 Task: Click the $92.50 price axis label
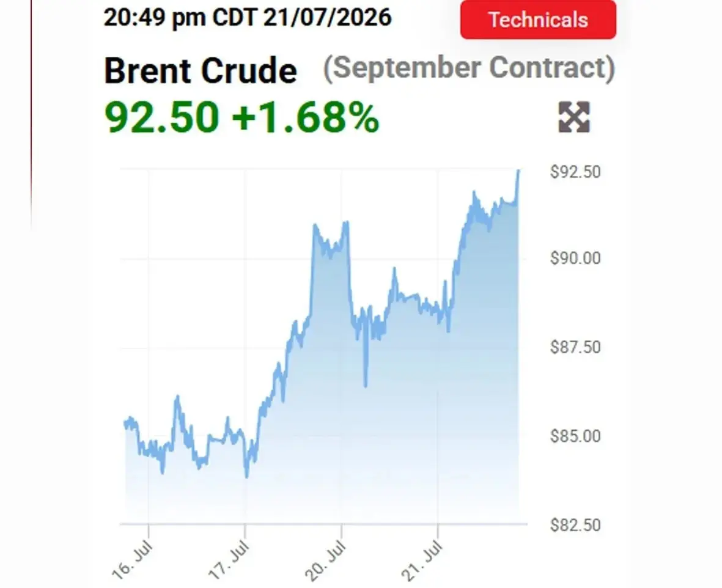(x=575, y=172)
